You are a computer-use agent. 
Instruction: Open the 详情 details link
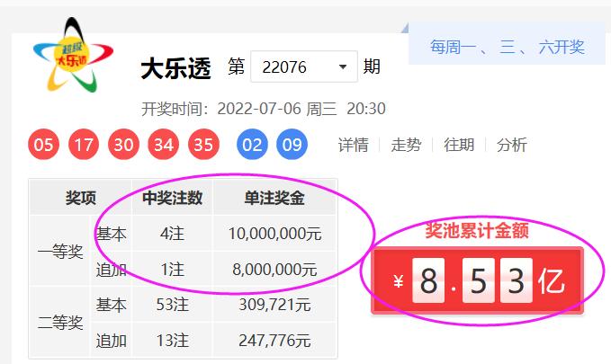353,145
